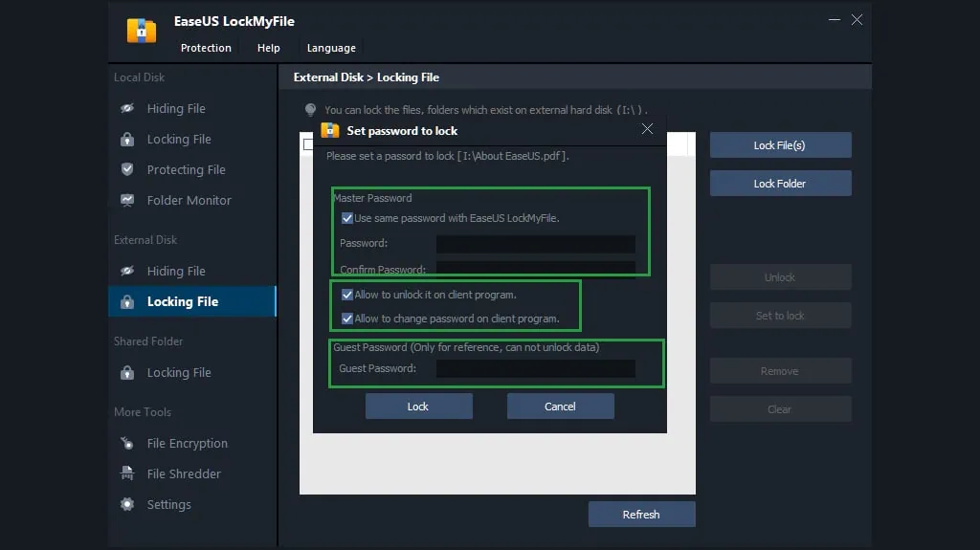This screenshot has height=550, width=980.
Task: Minimize the EaseUS LockMyFile window
Action: point(835,20)
